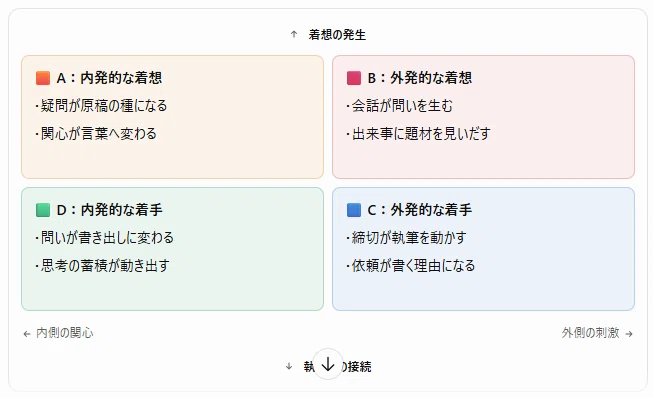Click the blue swatch beside C:外発的な着手
The height and width of the screenshot is (398, 653).
(x=354, y=210)
